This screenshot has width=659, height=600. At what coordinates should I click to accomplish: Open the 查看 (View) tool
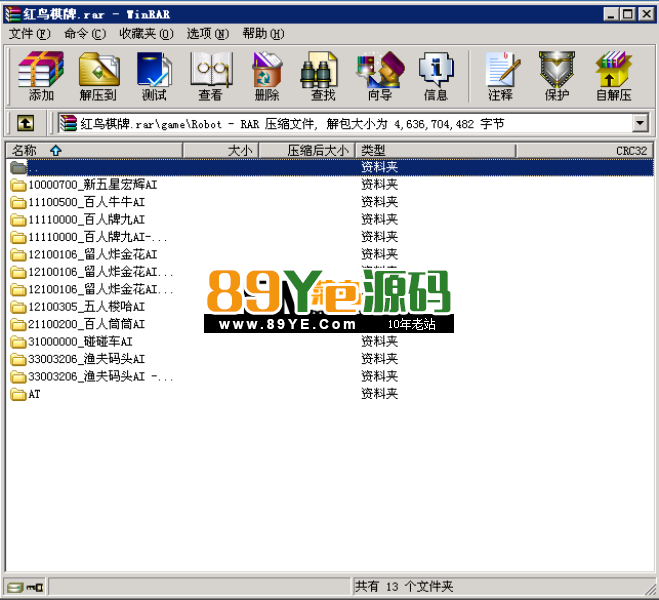(x=211, y=76)
